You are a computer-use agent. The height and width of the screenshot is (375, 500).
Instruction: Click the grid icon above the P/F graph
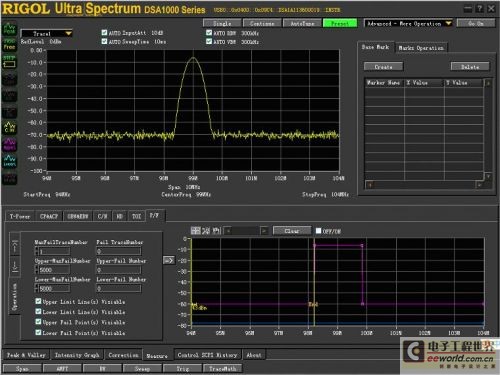point(195,231)
